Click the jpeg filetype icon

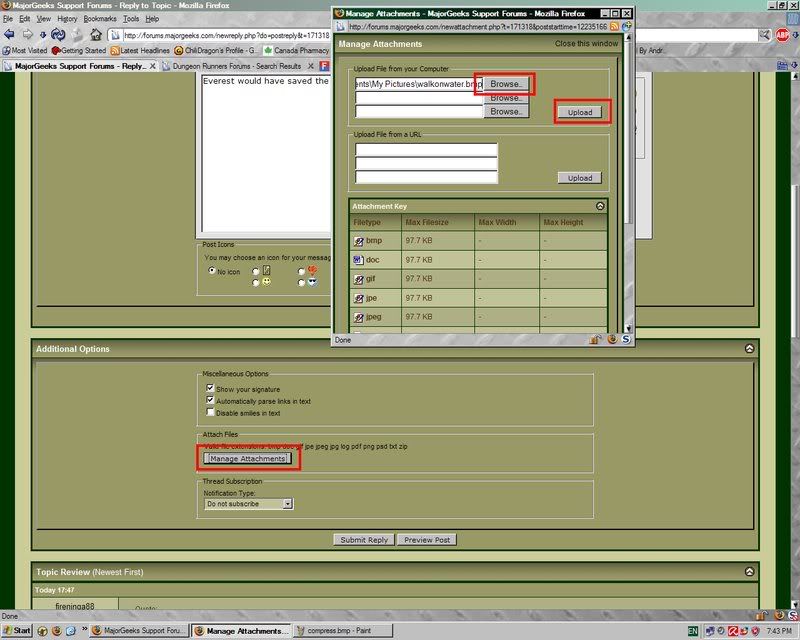click(x=359, y=317)
